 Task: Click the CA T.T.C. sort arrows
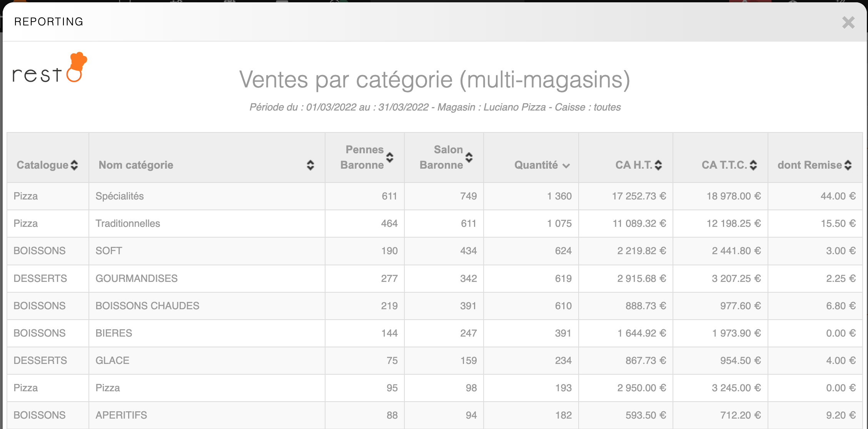(753, 165)
